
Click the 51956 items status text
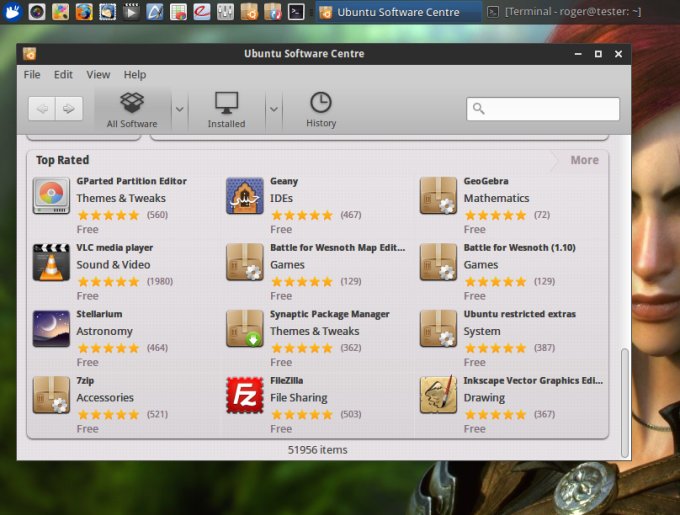pyautogui.click(x=317, y=450)
